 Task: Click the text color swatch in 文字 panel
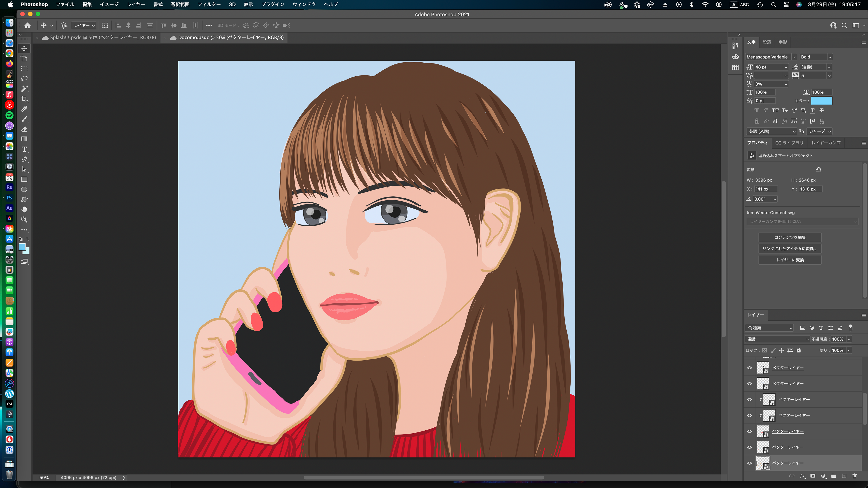(x=821, y=101)
